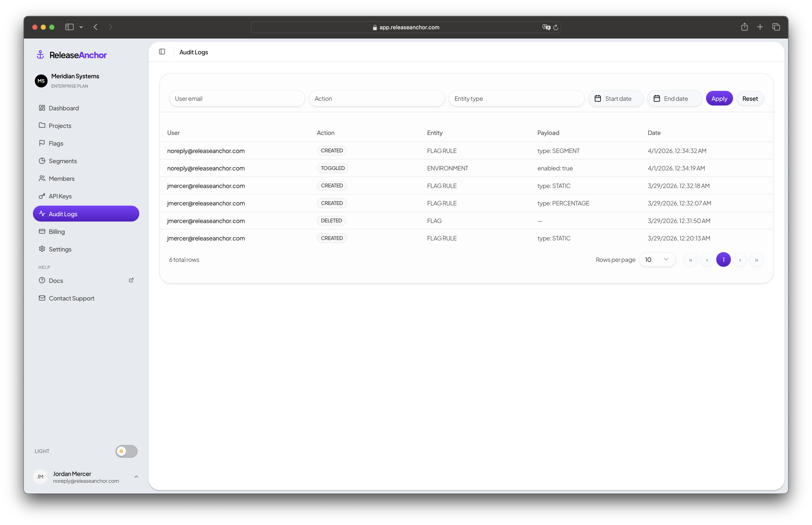The height and width of the screenshot is (525, 812).
Task: Expand the Jordan Mercer user menu
Action: [136, 477]
